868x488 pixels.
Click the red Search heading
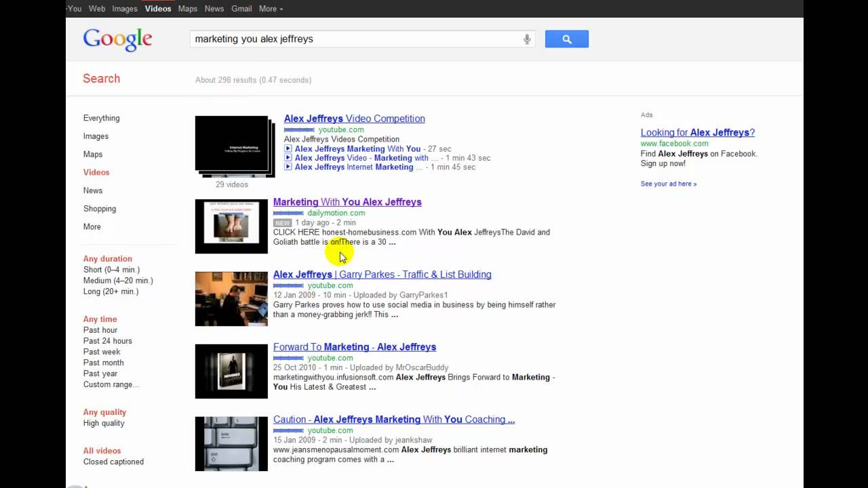[102, 79]
